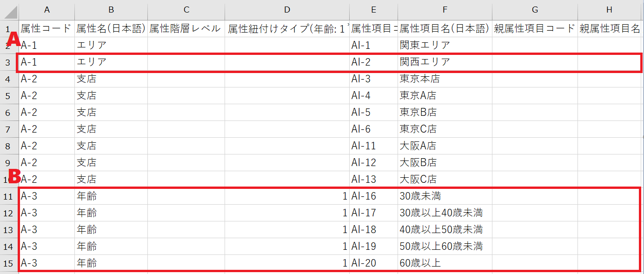Select the column H header
This screenshot has width=644, height=274.
pyautogui.click(x=610, y=10)
